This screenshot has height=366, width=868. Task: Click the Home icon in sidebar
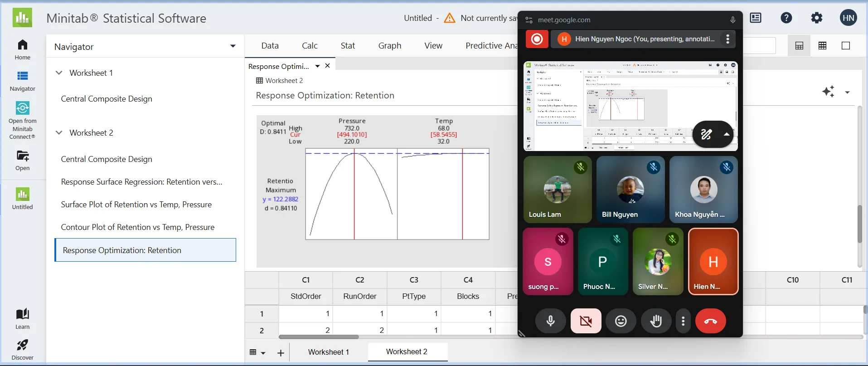pyautogui.click(x=22, y=45)
